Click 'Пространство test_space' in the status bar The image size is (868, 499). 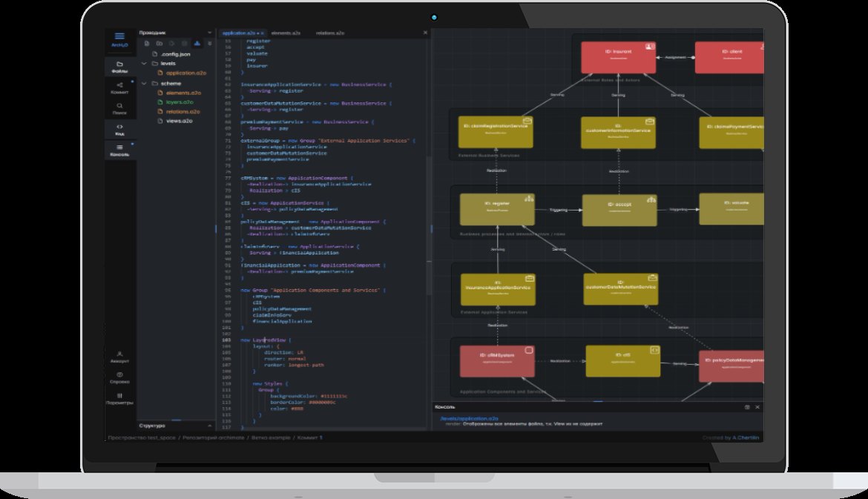click(x=142, y=437)
